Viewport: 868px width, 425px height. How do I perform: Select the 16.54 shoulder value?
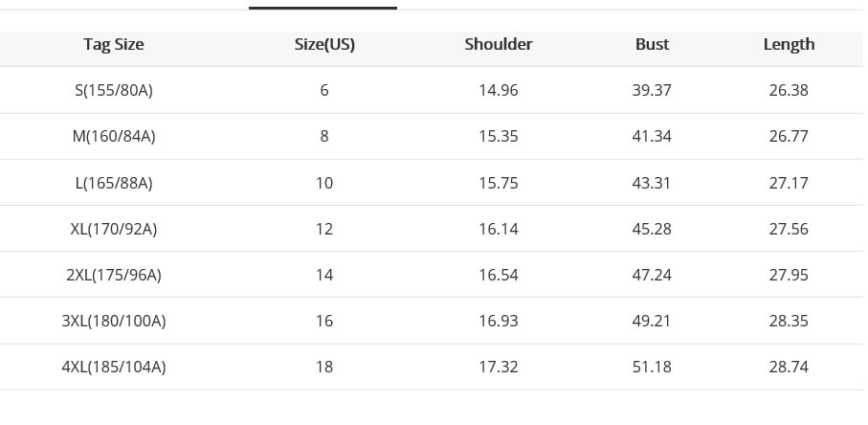499,275
